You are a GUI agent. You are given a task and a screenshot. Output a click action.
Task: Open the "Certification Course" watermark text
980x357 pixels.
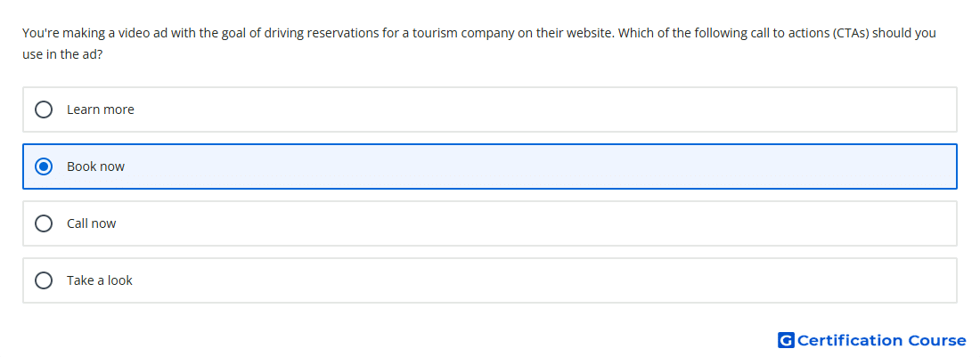(x=881, y=340)
